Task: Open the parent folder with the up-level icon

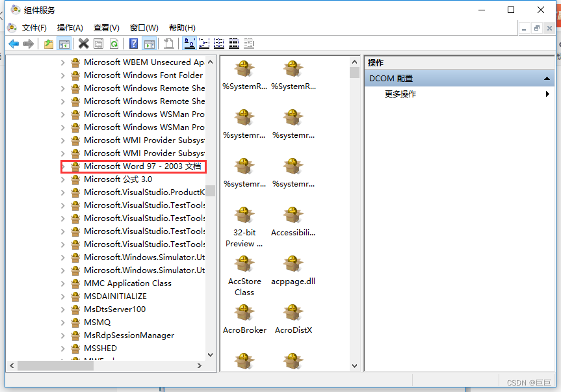Action: (x=47, y=43)
